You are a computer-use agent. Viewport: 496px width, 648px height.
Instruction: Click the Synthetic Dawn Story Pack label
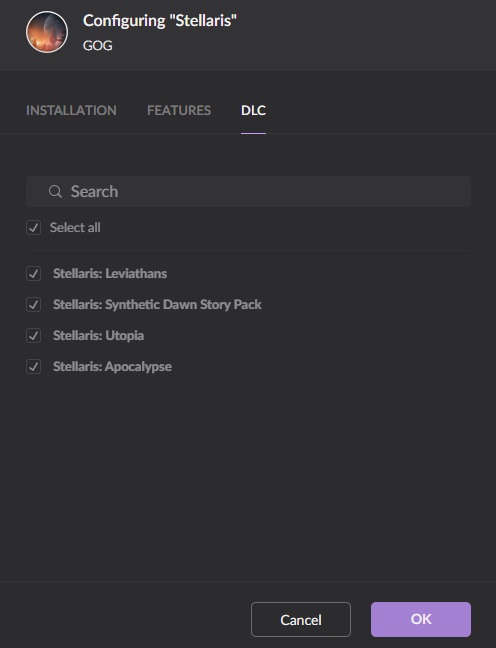pos(157,305)
